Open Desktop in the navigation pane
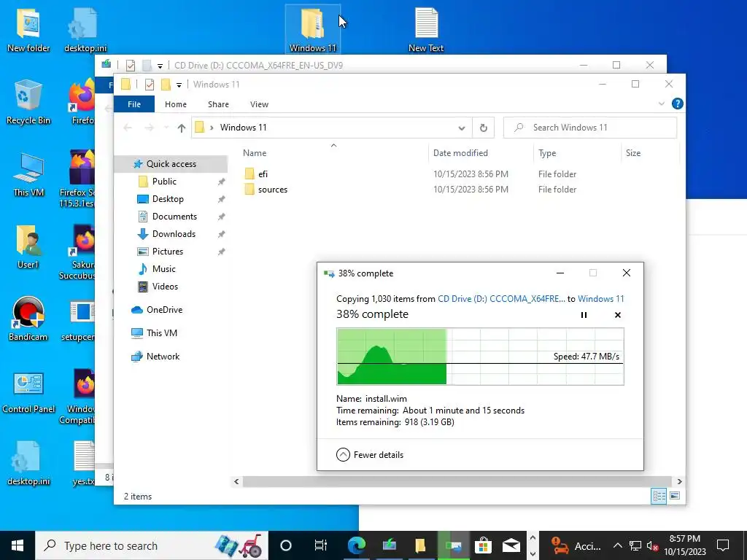 pos(167,199)
